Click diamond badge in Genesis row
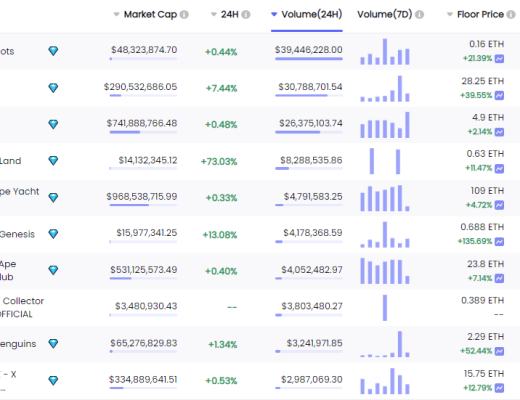This screenshot has width=520, height=400. point(53,234)
